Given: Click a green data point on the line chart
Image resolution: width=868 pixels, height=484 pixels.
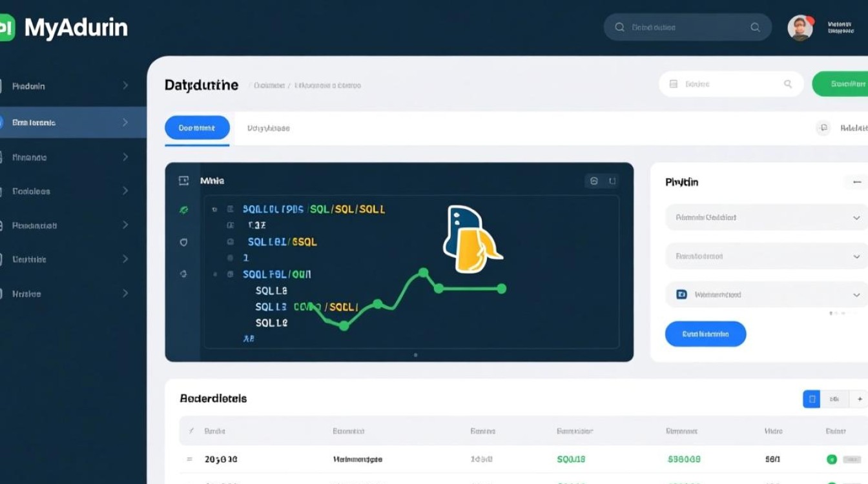Looking at the screenshot, I should pos(424,272).
